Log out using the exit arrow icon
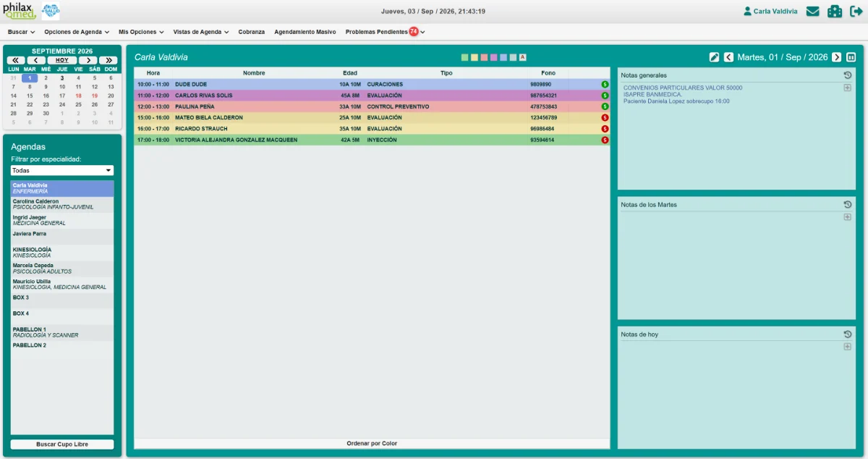Viewport: 868px width, 459px height. point(856,12)
